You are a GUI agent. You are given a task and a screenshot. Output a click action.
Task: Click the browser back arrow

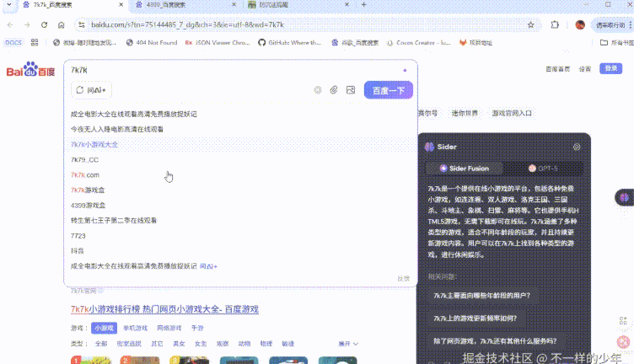(10, 25)
